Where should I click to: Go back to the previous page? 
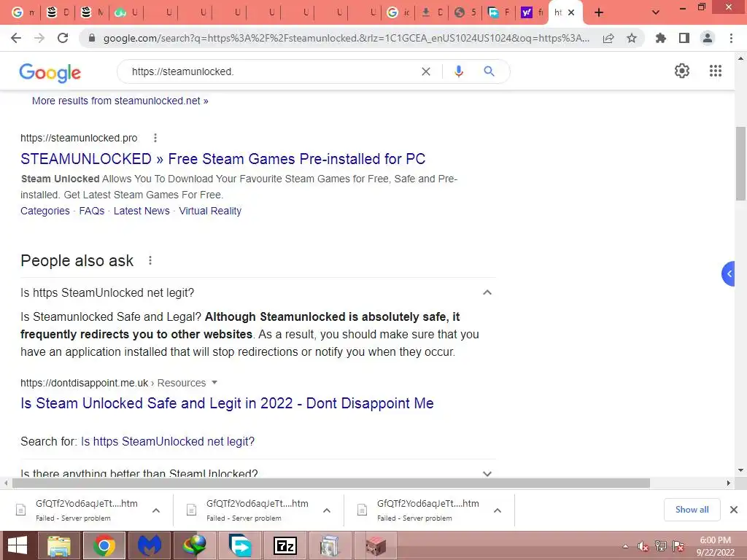click(16, 38)
